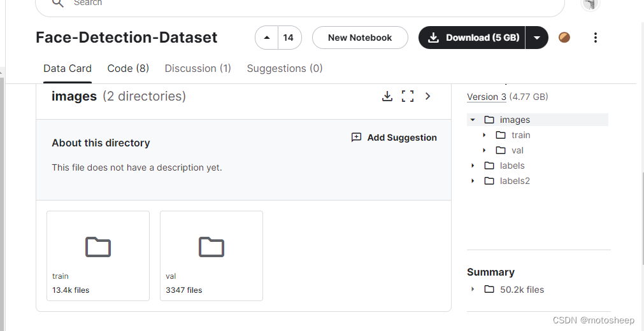Open the Download dropdown arrow

pos(537,38)
